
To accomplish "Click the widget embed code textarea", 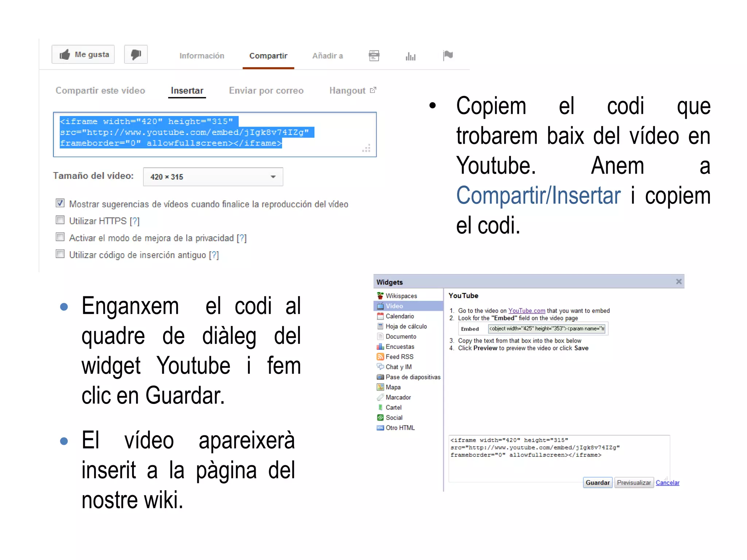I will tap(559, 459).
